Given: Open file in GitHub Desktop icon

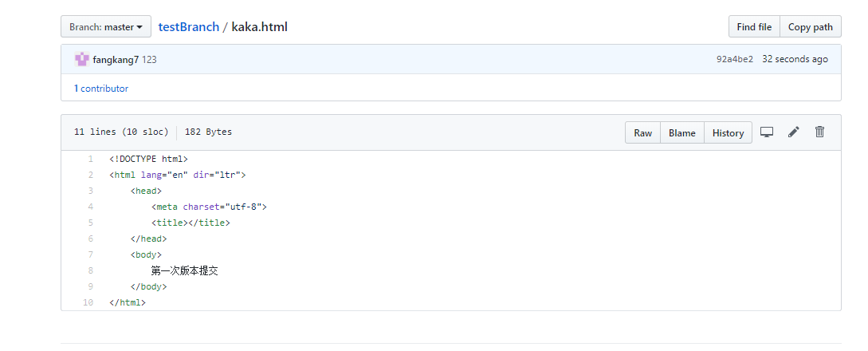Looking at the screenshot, I should 766,132.
